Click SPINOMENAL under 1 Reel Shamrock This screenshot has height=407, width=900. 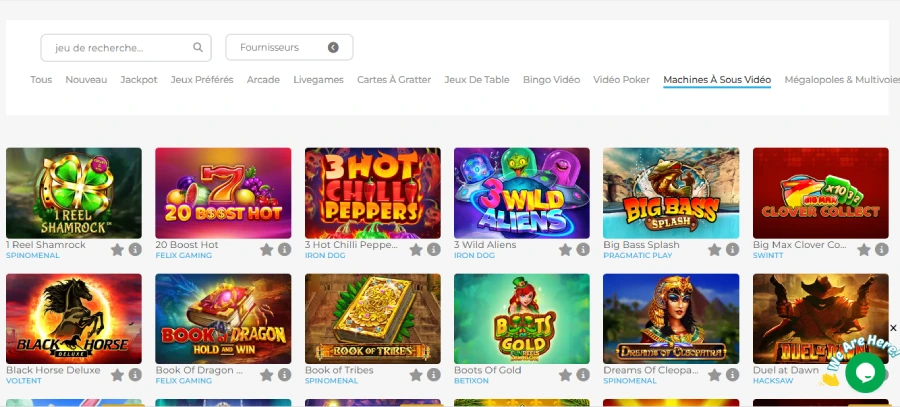(x=33, y=255)
